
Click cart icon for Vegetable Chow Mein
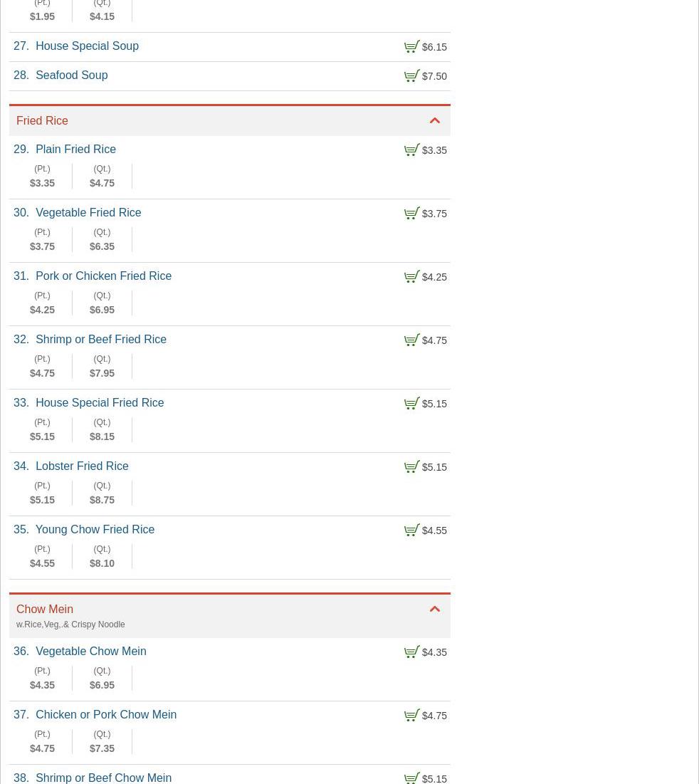[x=412, y=652]
